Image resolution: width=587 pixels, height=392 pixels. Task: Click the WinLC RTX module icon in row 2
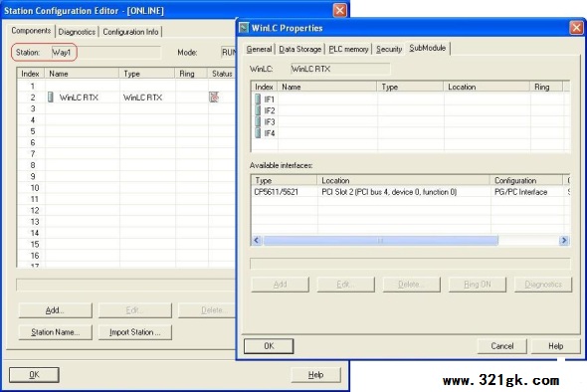(51, 98)
